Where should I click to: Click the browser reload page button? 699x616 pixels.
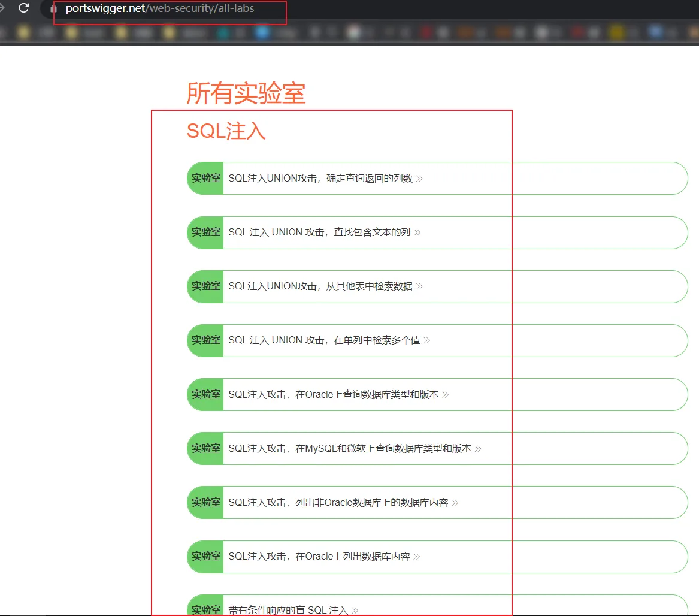pos(24,8)
